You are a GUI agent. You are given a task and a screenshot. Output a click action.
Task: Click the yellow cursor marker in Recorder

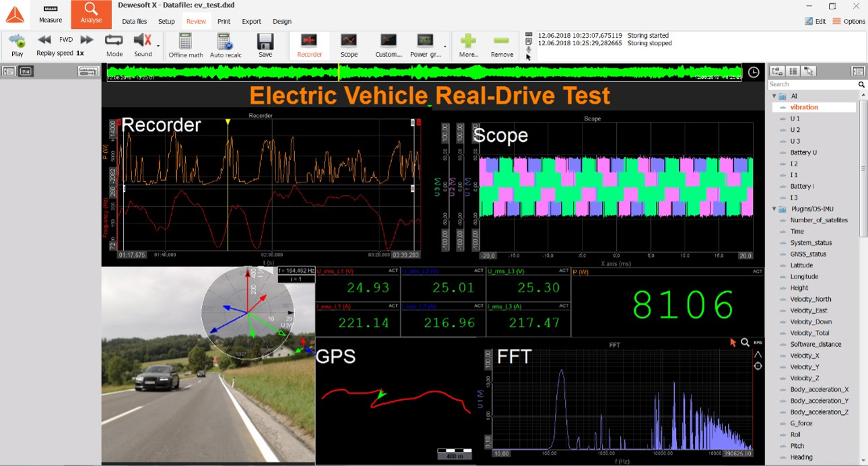228,122
